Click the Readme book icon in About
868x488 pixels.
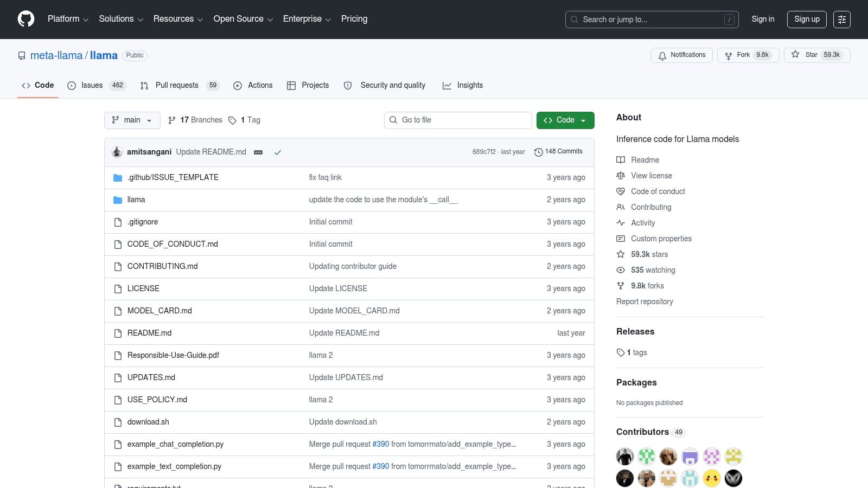[x=621, y=160]
